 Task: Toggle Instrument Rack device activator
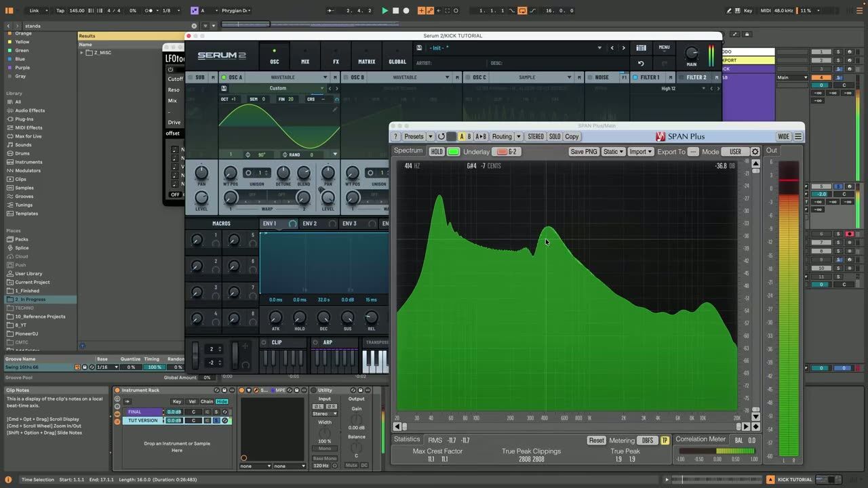[x=117, y=390]
